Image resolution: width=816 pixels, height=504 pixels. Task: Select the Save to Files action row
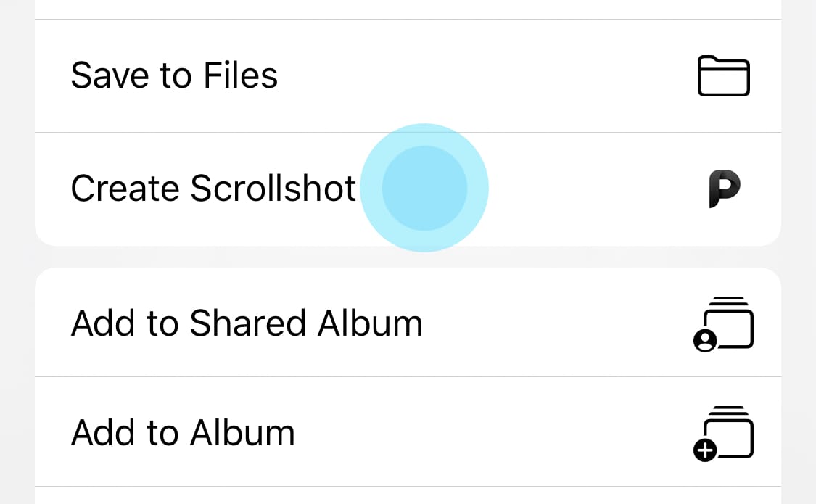pos(408,76)
